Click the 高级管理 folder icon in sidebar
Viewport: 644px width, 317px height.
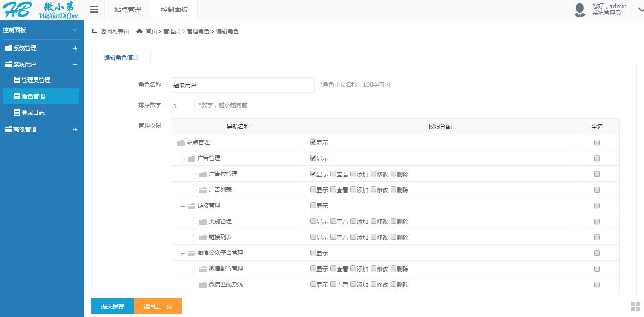pyautogui.click(x=8, y=129)
